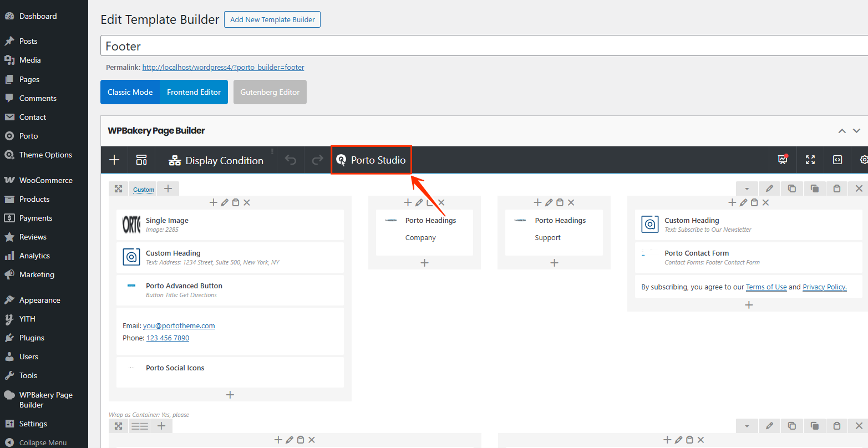
Task: Copy the first row with the copy icon
Action: [792, 189]
